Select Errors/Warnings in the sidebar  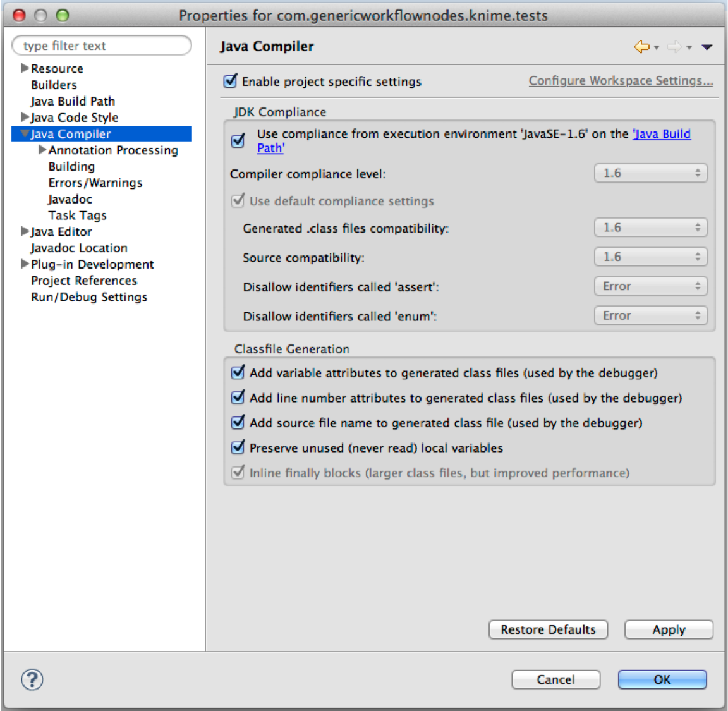coord(95,183)
